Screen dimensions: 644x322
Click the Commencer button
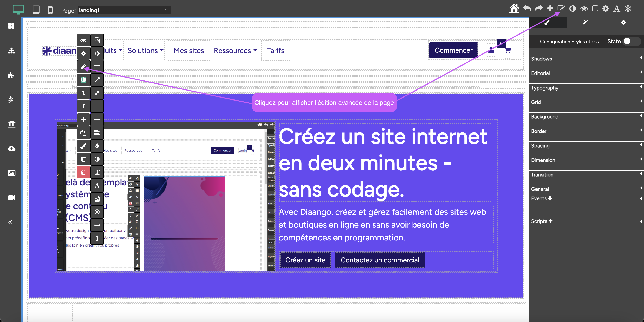pos(453,50)
